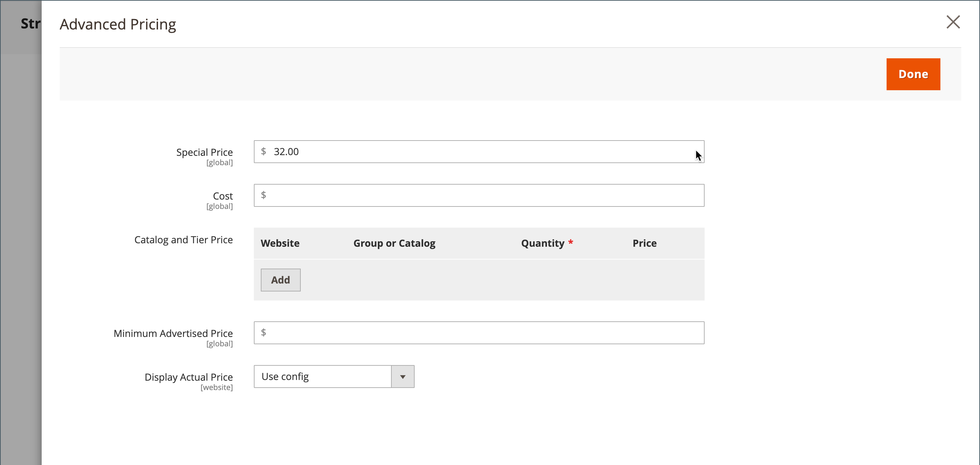Image resolution: width=980 pixels, height=465 pixels.
Task: Click the Minimum Advertised Price label
Action: [173, 333]
